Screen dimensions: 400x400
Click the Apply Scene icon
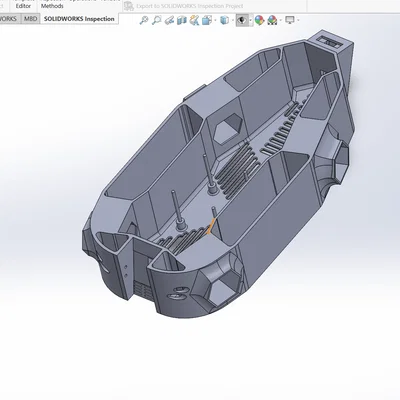272,20
